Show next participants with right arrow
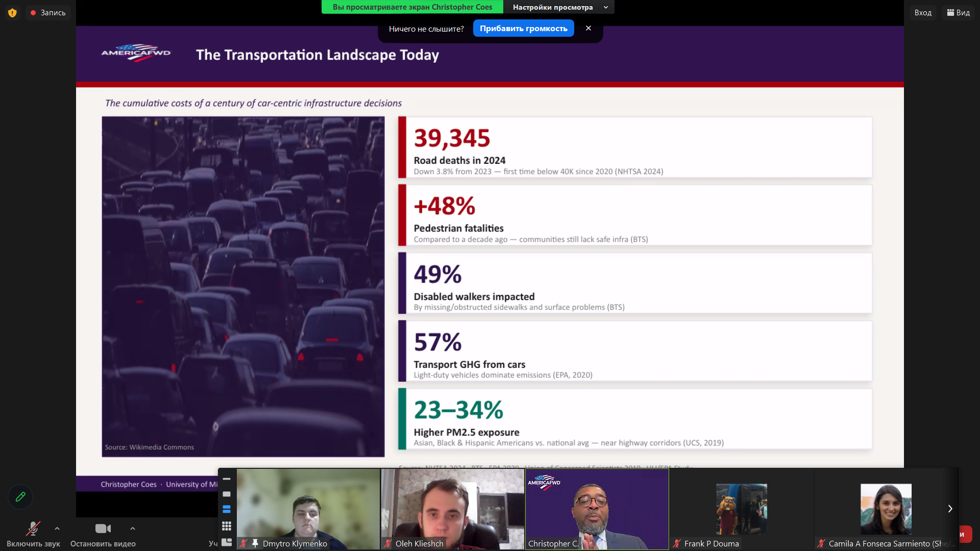The width and height of the screenshot is (980, 551). [950, 509]
